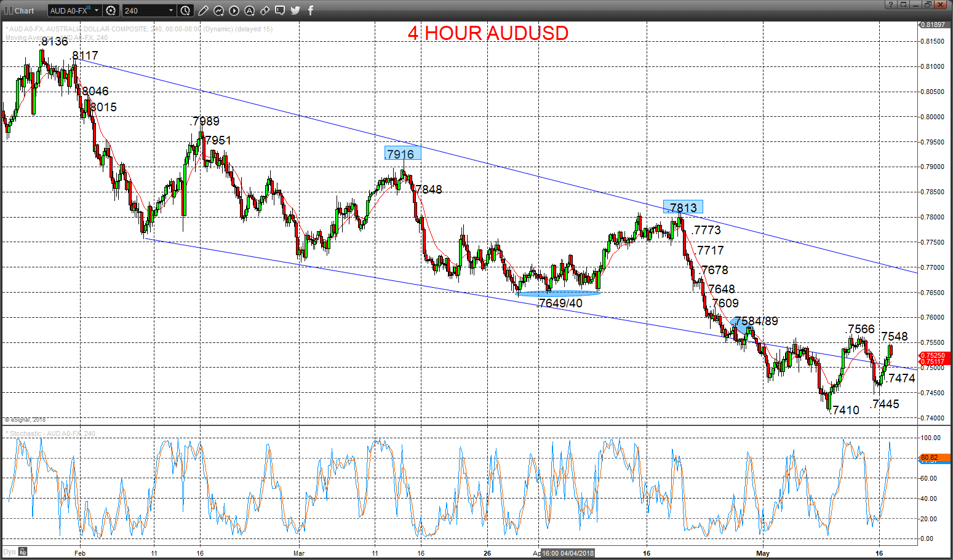Click the 100.00 stochastic scale label

click(x=931, y=438)
